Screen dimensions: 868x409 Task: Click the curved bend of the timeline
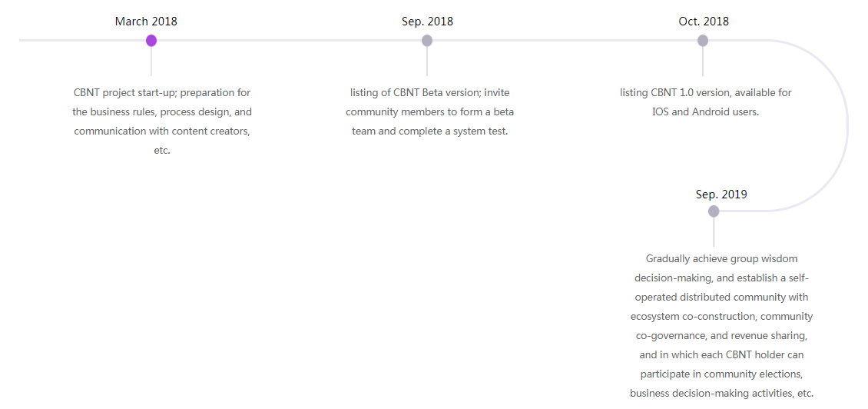(846, 125)
